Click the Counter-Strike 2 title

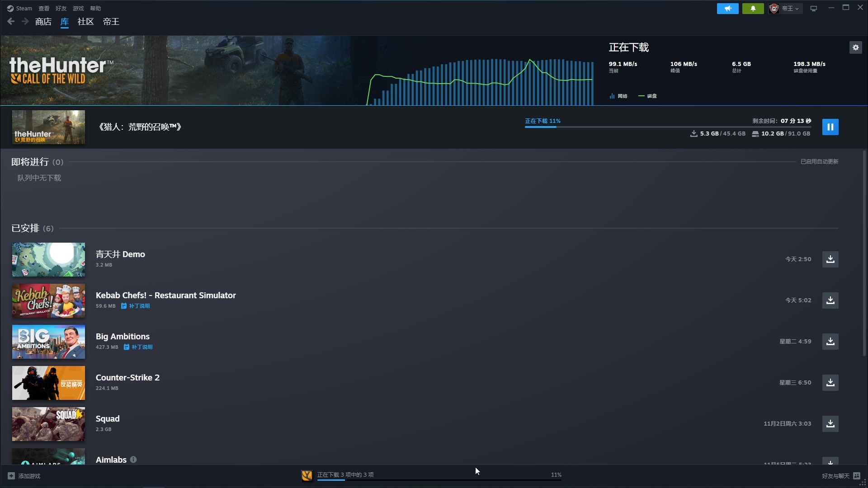[x=127, y=378]
